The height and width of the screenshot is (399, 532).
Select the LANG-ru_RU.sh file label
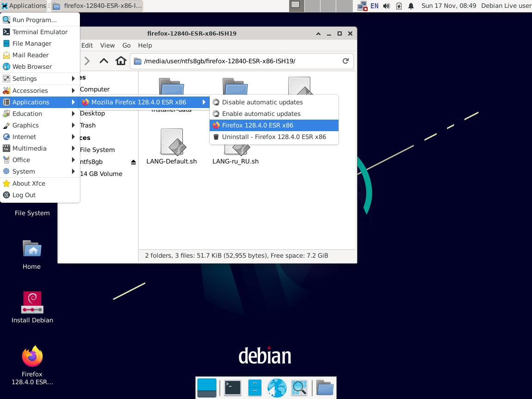236,162
